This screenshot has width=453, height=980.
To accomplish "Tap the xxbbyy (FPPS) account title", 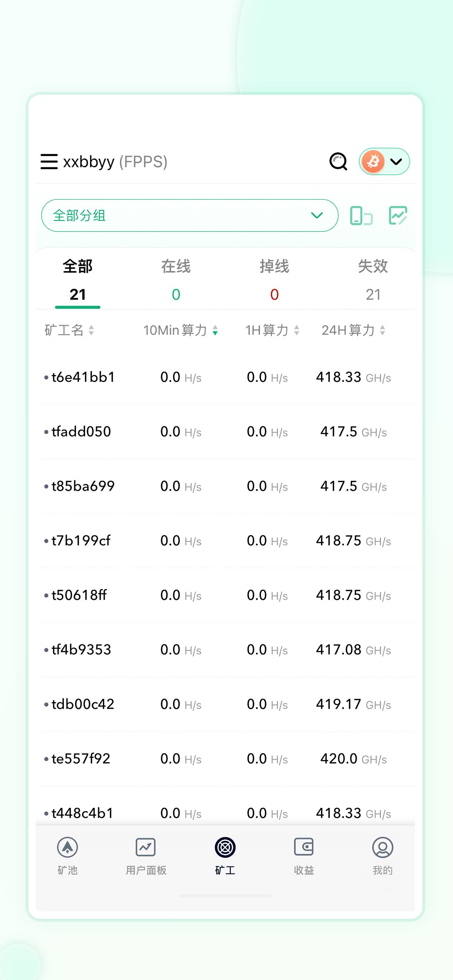I will (x=115, y=162).
